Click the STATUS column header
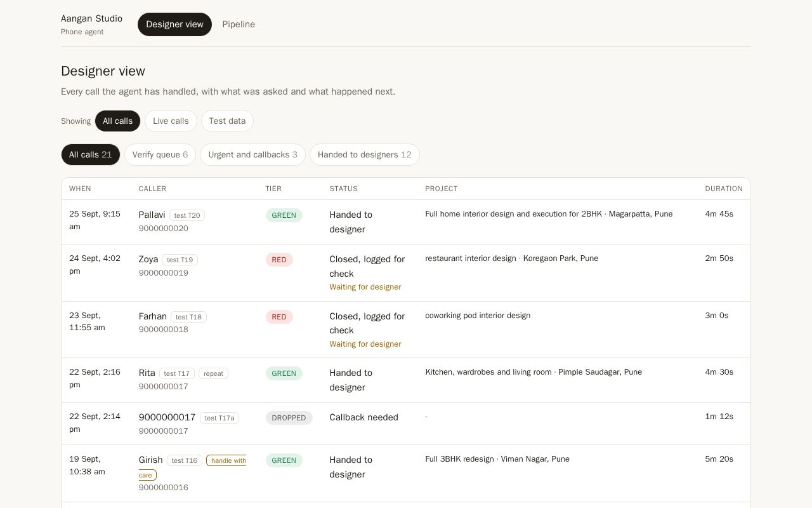Image resolution: width=812 pixels, height=508 pixels. coord(344,189)
